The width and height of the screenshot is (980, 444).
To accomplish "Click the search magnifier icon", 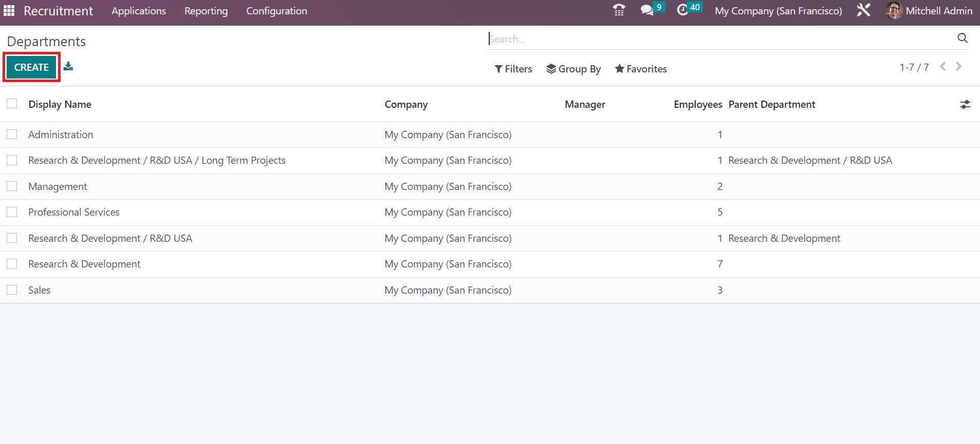I will [962, 38].
